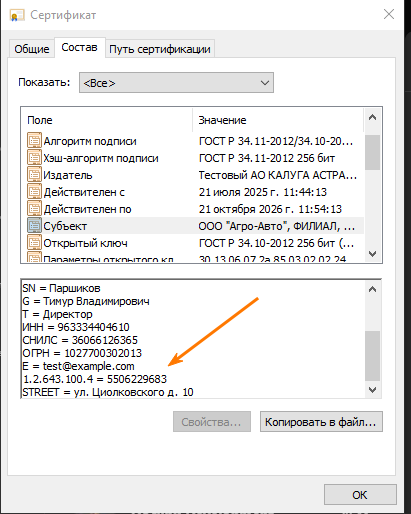
Task: Click the Свойства... button
Action: 212,422
